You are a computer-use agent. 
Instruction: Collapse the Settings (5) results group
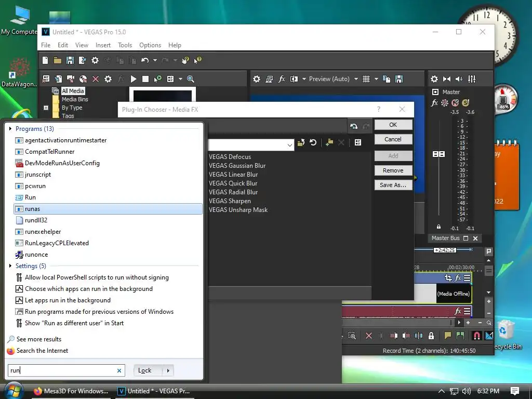coord(10,265)
